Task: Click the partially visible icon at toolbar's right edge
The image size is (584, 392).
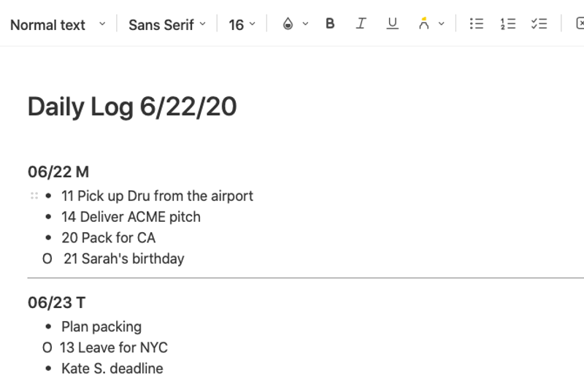Action: click(577, 24)
